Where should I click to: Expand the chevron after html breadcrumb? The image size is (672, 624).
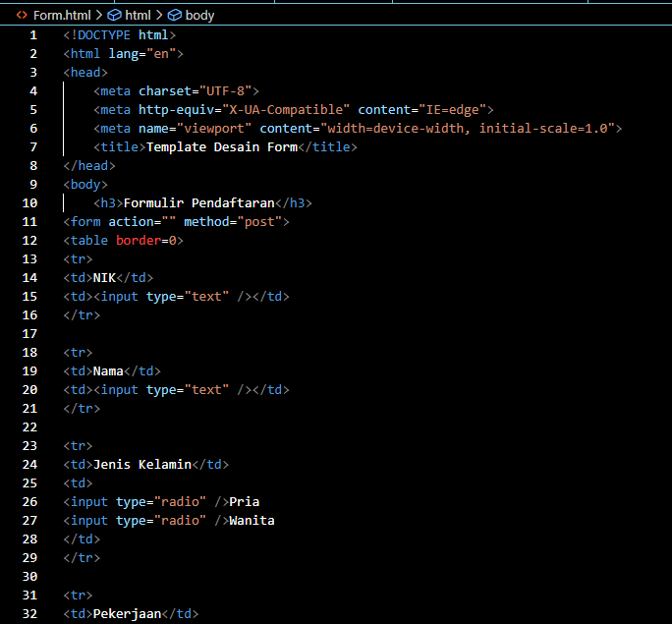159,16
